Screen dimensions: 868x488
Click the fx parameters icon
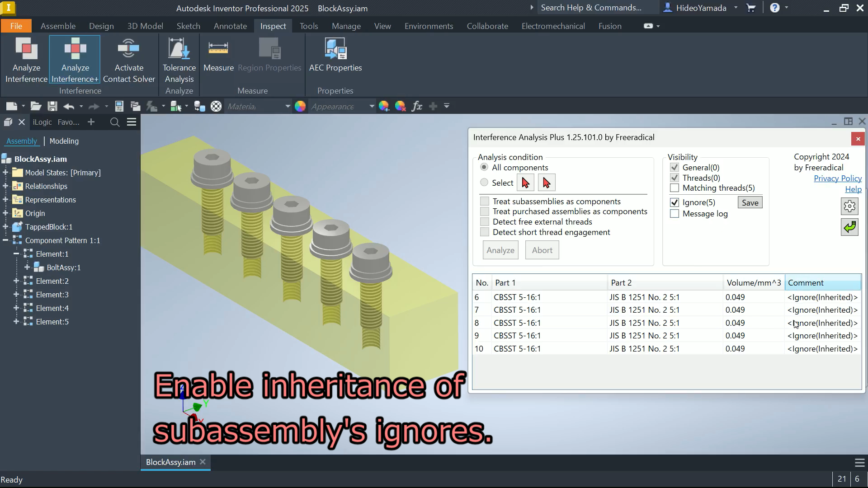pos(417,106)
